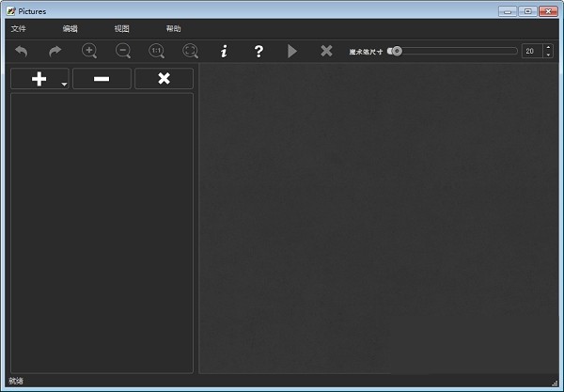564x392 pixels.
Task: Close the Pictures window
Action: 548,11
